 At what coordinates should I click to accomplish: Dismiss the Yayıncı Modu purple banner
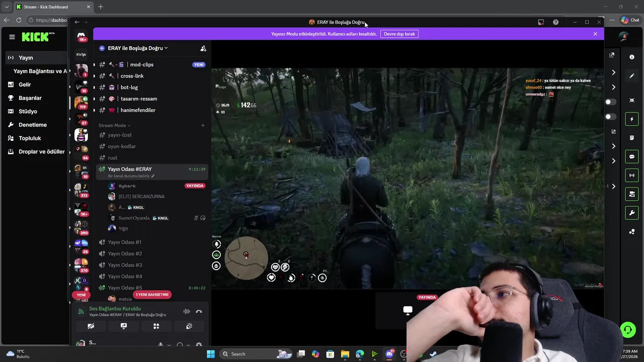(x=595, y=34)
